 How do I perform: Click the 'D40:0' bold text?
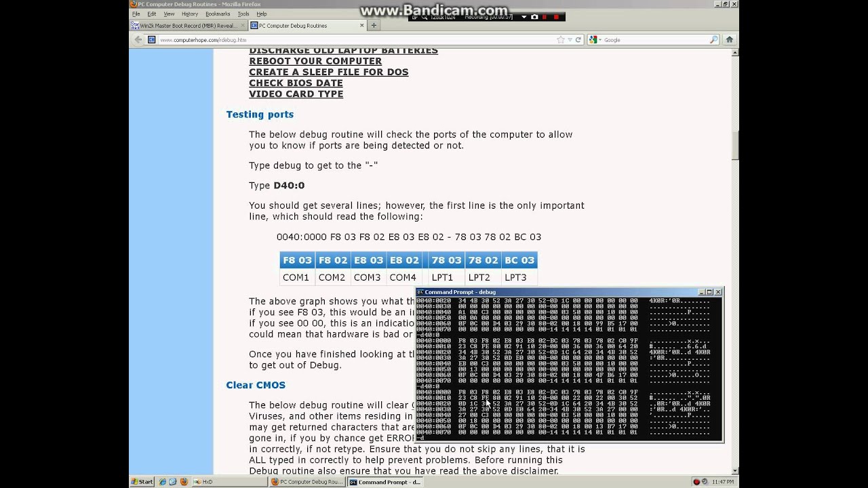(x=289, y=186)
